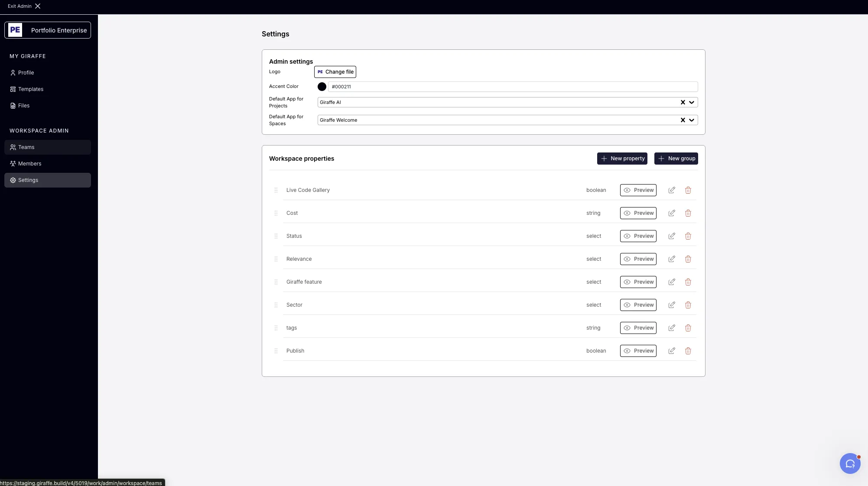The width and height of the screenshot is (868, 486).
Task: Edit the Giraffe feature property
Action: pyautogui.click(x=672, y=282)
